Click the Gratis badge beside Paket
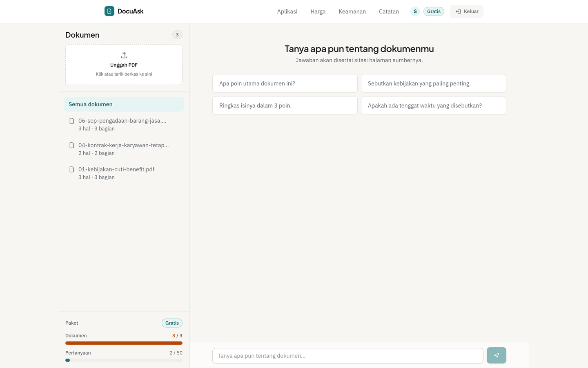Viewport: 588px width, 368px height. [x=172, y=323]
